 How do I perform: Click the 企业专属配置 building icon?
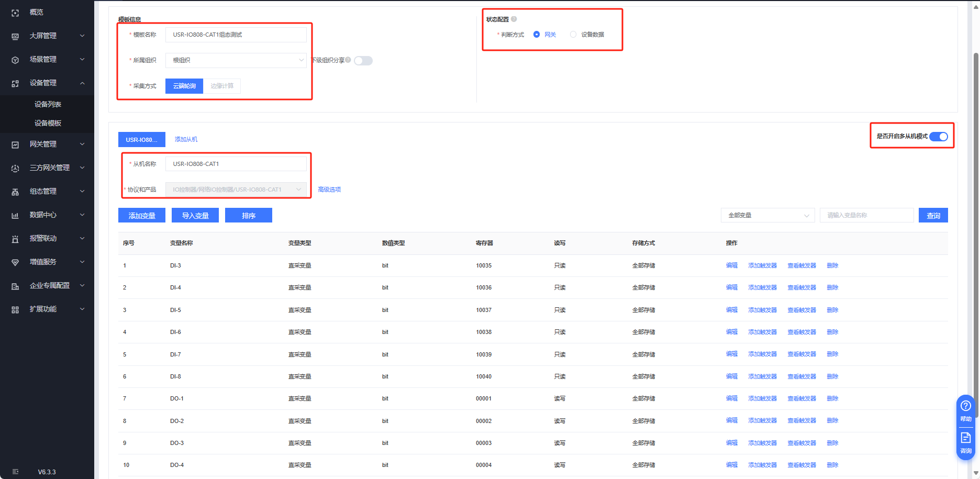[x=15, y=286]
